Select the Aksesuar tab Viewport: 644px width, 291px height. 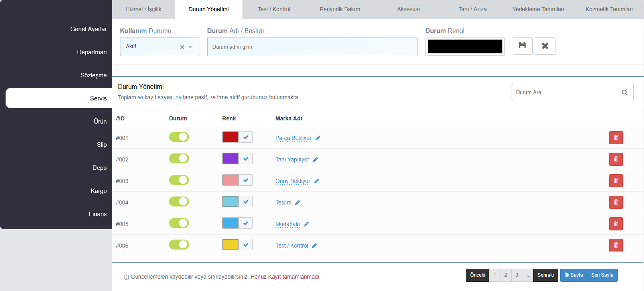(409, 9)
